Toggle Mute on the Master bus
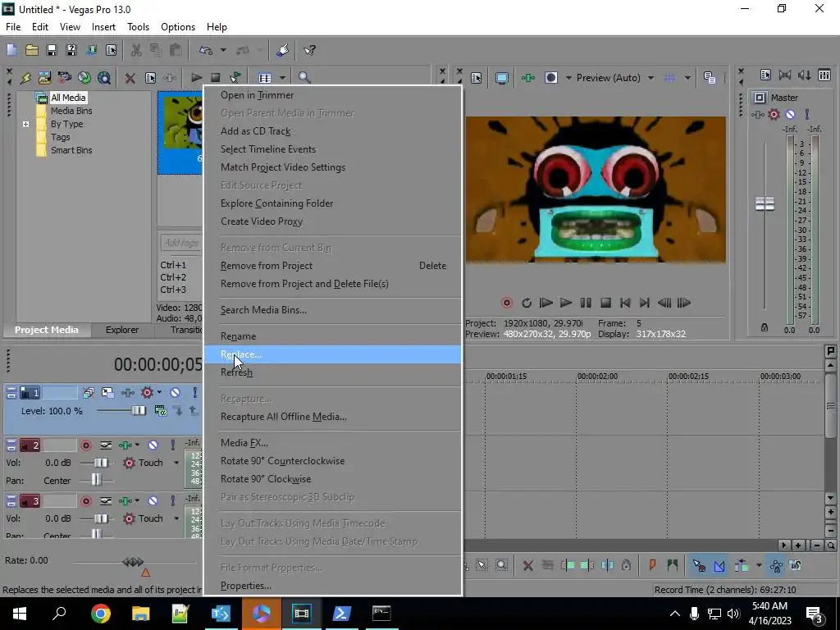840x630 pixels. coord(790,114)
